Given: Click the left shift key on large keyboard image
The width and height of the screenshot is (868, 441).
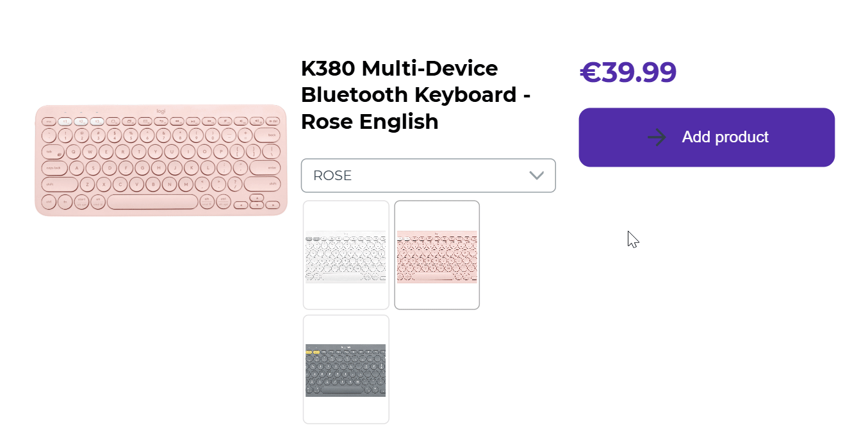Looking at the screenshot, I should point(60,185).
